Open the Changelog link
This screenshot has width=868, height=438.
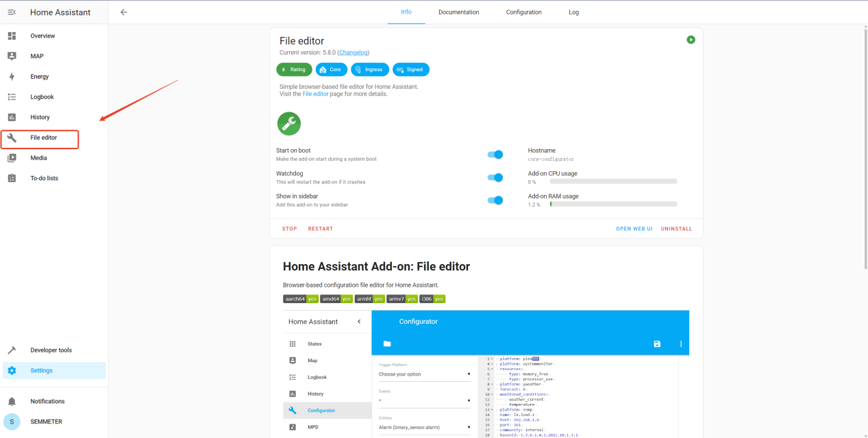click(x=354, y=53)
